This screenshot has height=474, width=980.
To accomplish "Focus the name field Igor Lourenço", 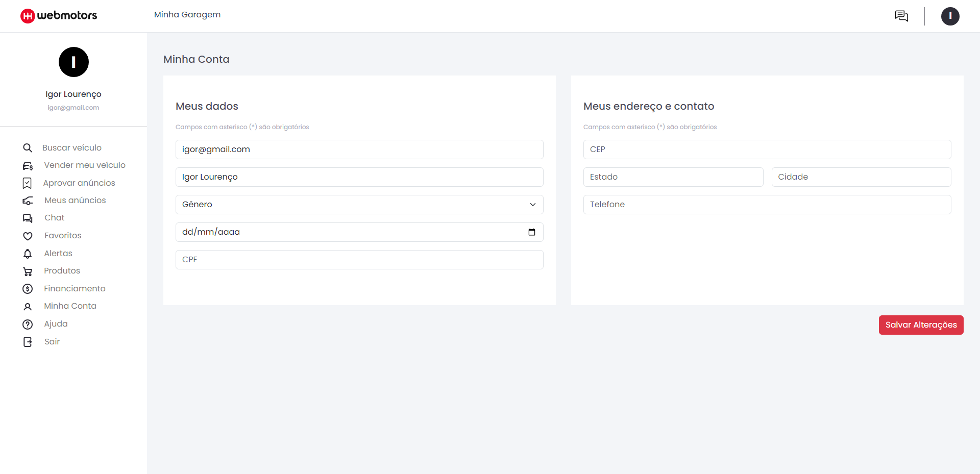I will coord(359,177).
